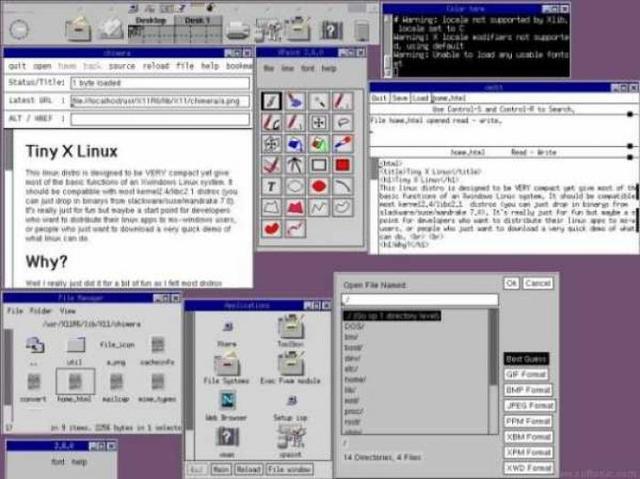Image resolution: width=640 pixels, height=479 pixels.
Task: Select the Lasso selection tool in XPaint
Action: (x=343, y=122)
